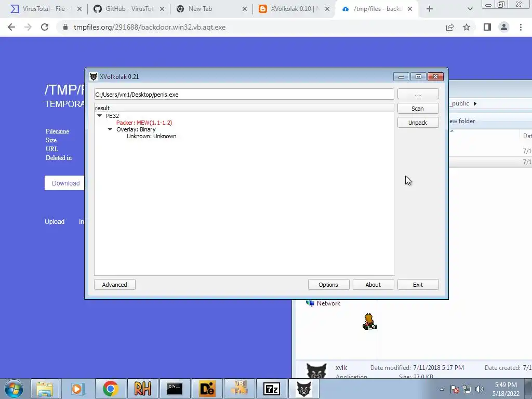Open Resource Hacker (RH) from taskbar
Viewport: 532px width, 399px height.
(142, 389)
